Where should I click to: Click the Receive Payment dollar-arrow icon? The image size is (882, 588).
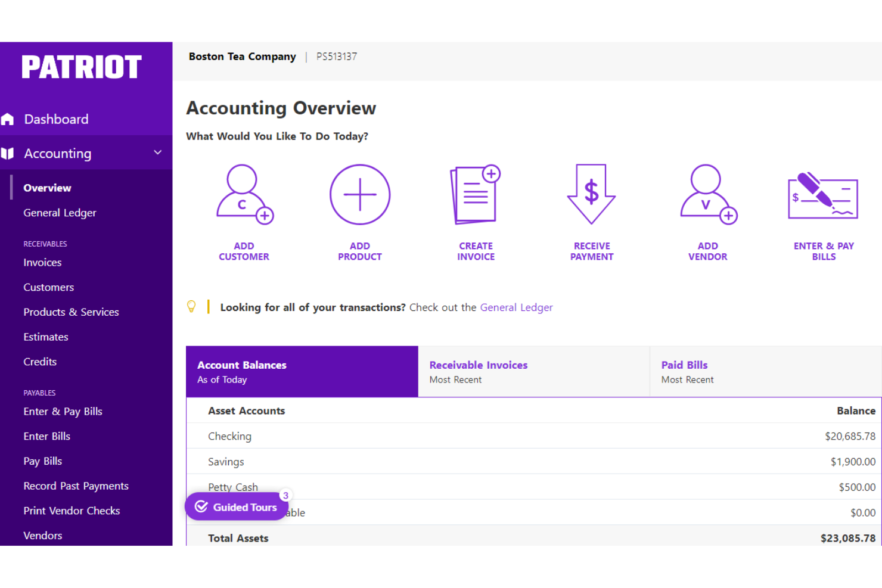coord(591,194)
